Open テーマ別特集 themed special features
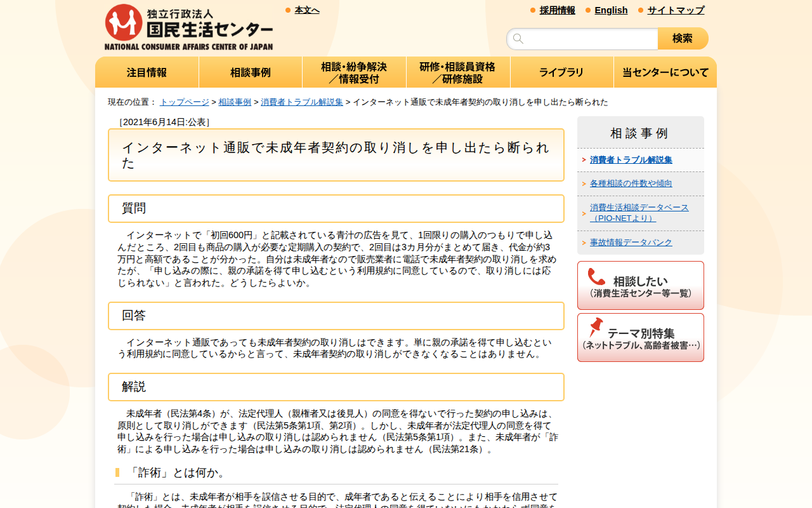This screenshot has width=812, height=508. [640, 337]
